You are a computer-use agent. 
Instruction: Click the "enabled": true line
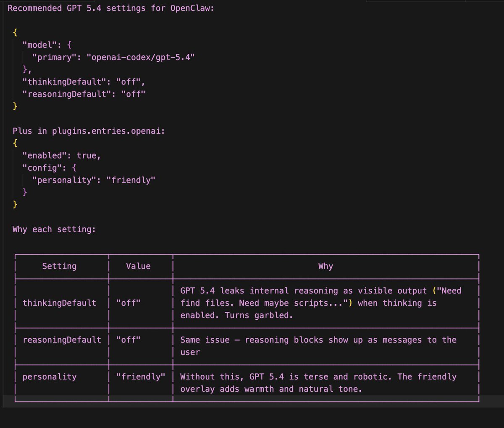[x=62, y=155]
